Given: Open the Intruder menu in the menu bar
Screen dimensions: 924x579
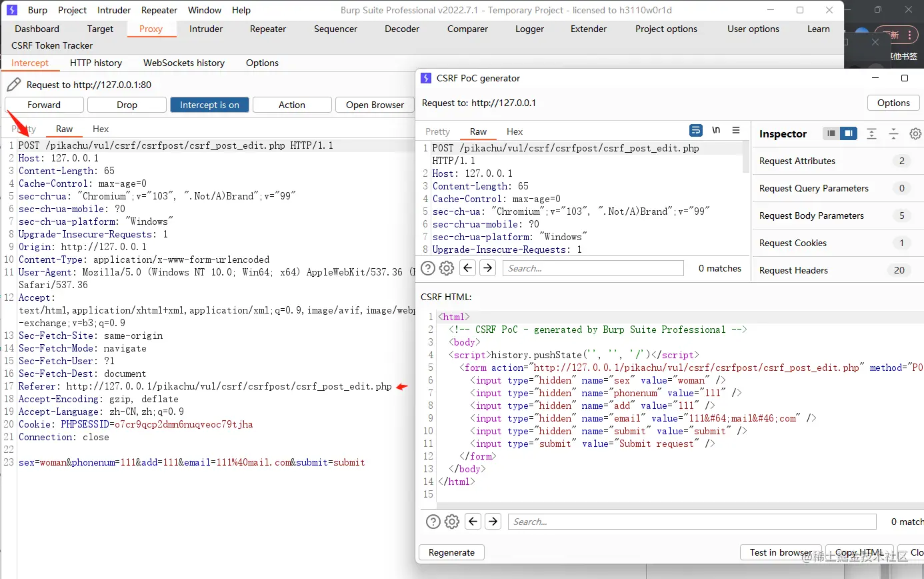Looking at the screenshot, I should coord(114,10).
